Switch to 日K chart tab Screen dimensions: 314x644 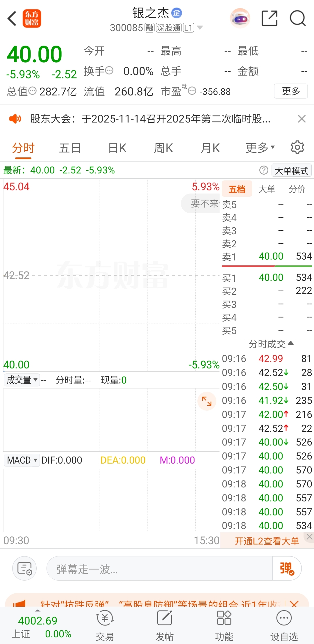pos(117,148)
